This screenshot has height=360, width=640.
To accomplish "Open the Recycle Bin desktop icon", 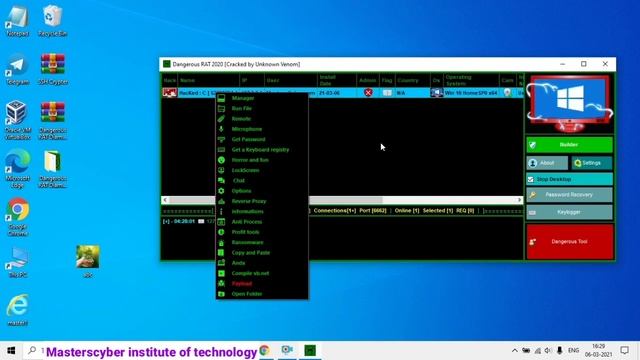I will click(53, 21).
